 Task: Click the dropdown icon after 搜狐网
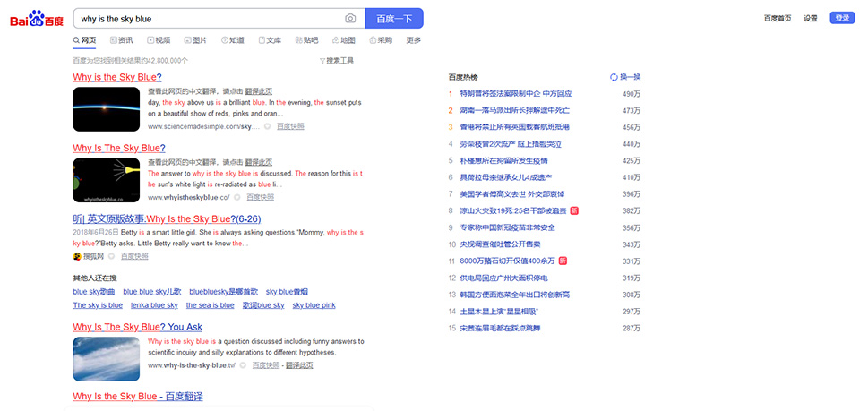pos(111,256)
